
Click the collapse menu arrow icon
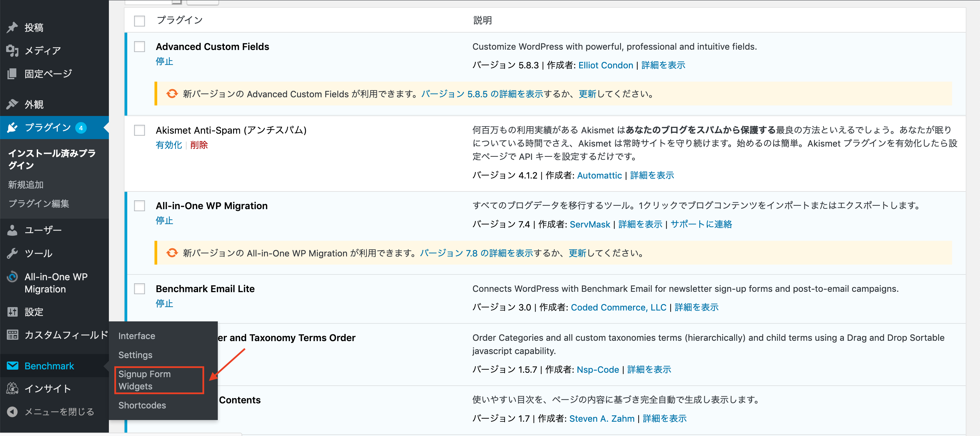(12, 412)
